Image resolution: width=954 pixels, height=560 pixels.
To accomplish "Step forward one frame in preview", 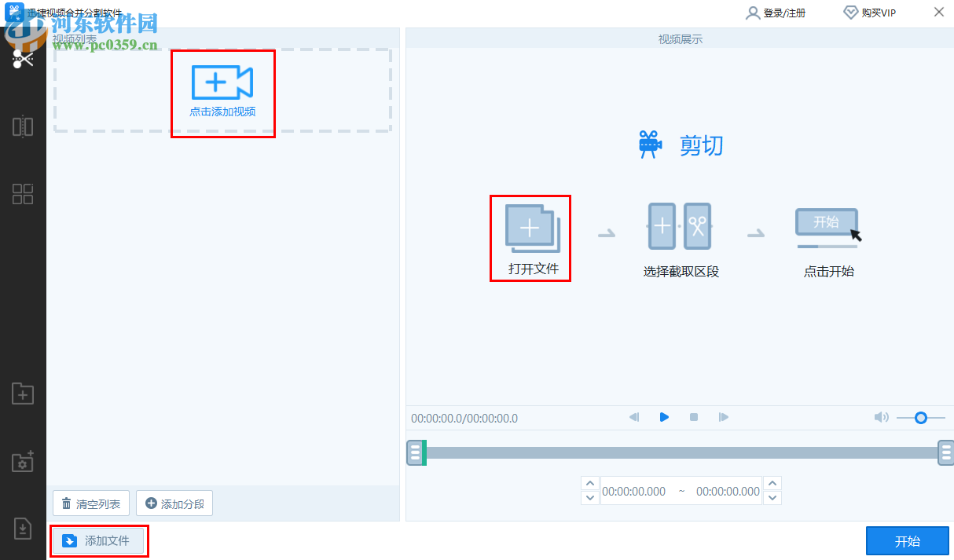I will pyautogui.click(x=723, y=417).
